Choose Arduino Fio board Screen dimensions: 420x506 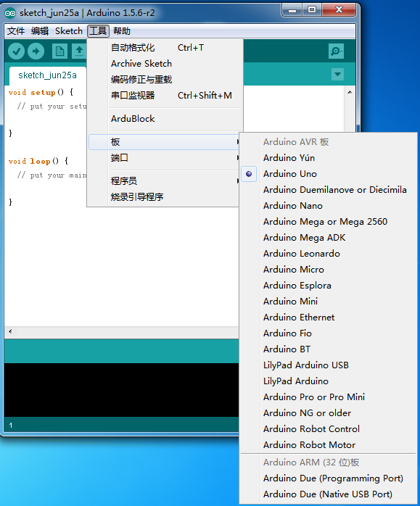tap(329, 333)
